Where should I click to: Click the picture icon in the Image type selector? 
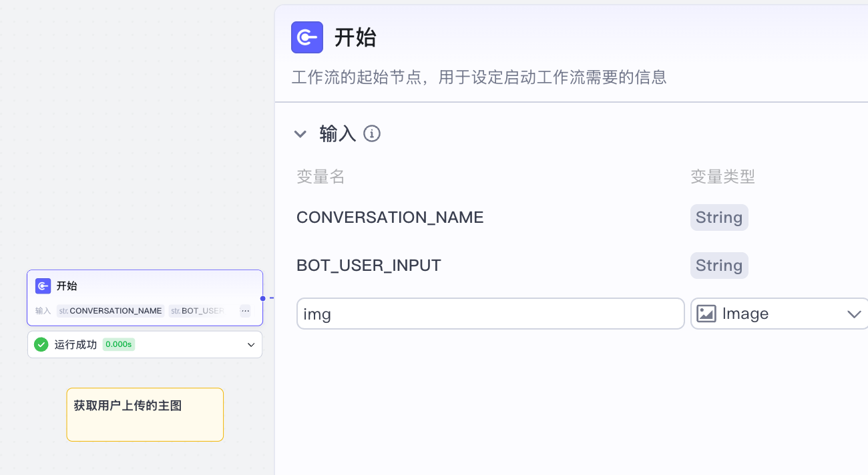(706, 314)
